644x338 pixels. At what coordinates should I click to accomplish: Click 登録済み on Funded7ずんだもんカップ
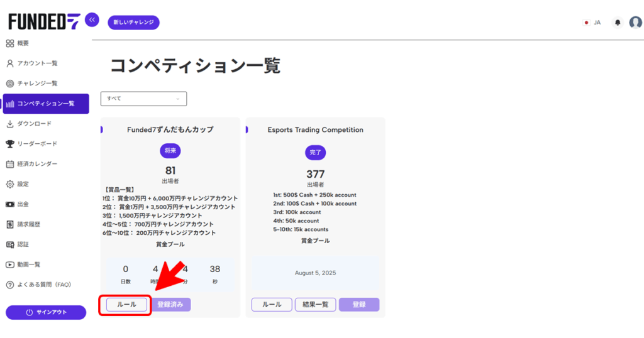[170, 305]
